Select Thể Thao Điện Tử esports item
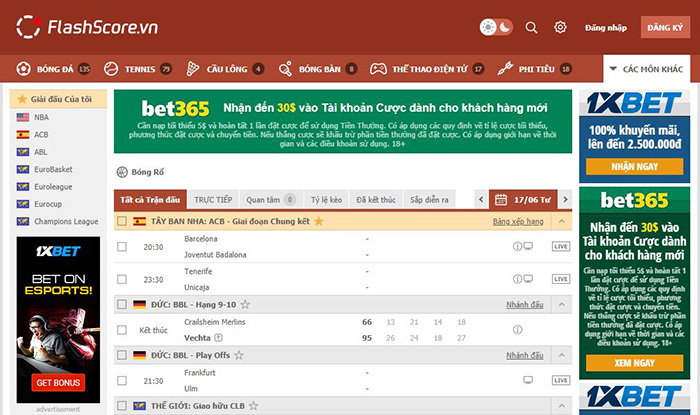This screenshot has width=700, height=415. tap(427, 69)
